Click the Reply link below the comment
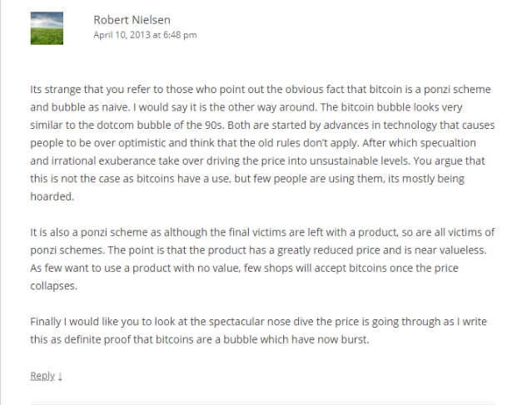 (x=42, y=375)
